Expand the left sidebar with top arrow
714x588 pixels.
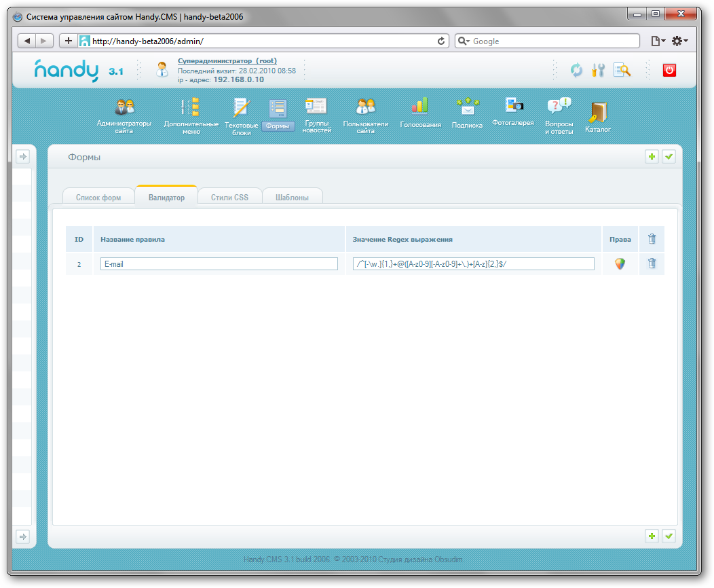tap(22, 157)
